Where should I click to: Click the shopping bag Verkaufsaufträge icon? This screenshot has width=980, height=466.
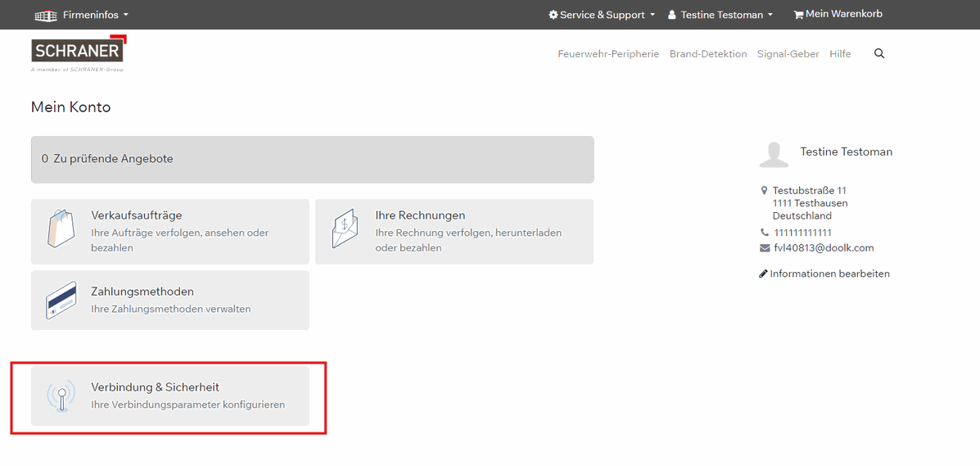pyautogui.click(x=61, y=228)
